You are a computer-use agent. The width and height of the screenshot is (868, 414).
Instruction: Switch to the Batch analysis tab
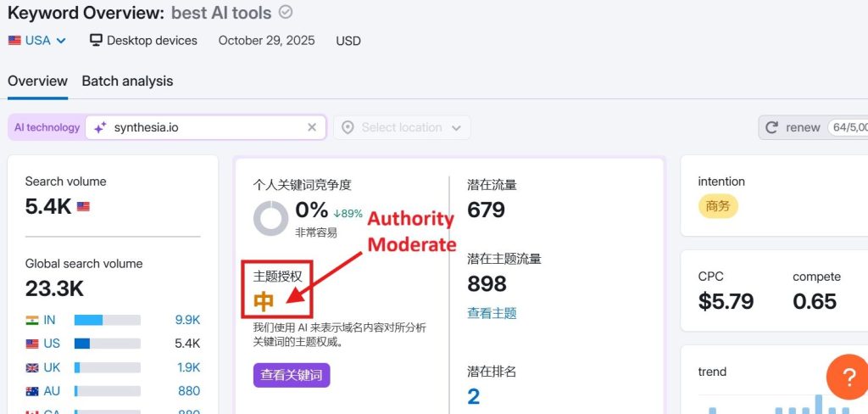(127, 81)
